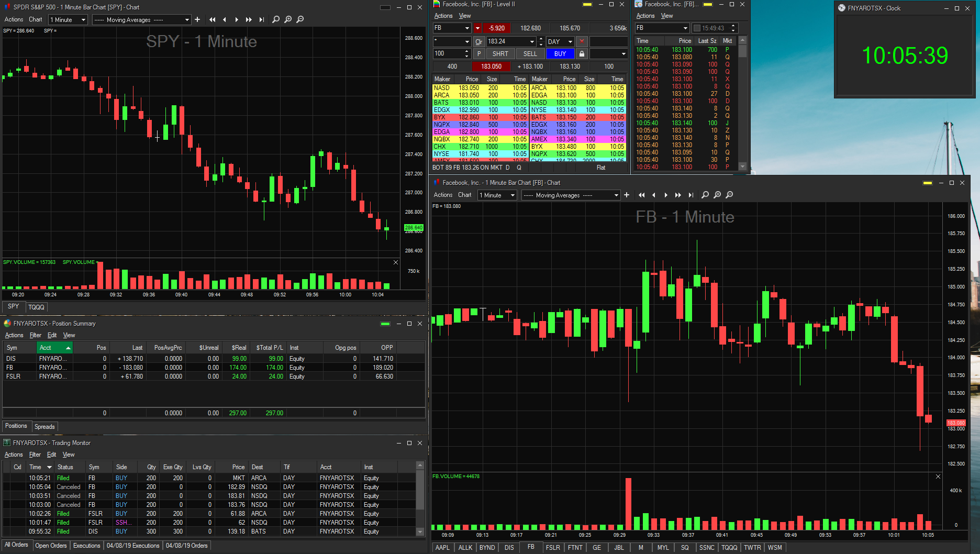This screenshot has width=980, height=554.
Task: Open the 183.24 price dropdown
Action: pyautogui.click(x=532, y=41)
